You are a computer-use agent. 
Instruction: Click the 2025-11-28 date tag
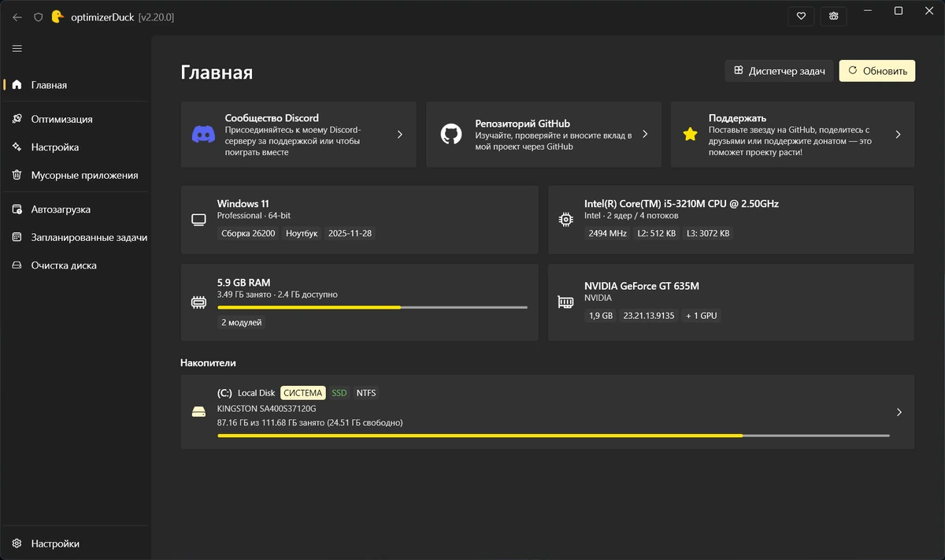(x=350, y=233)
